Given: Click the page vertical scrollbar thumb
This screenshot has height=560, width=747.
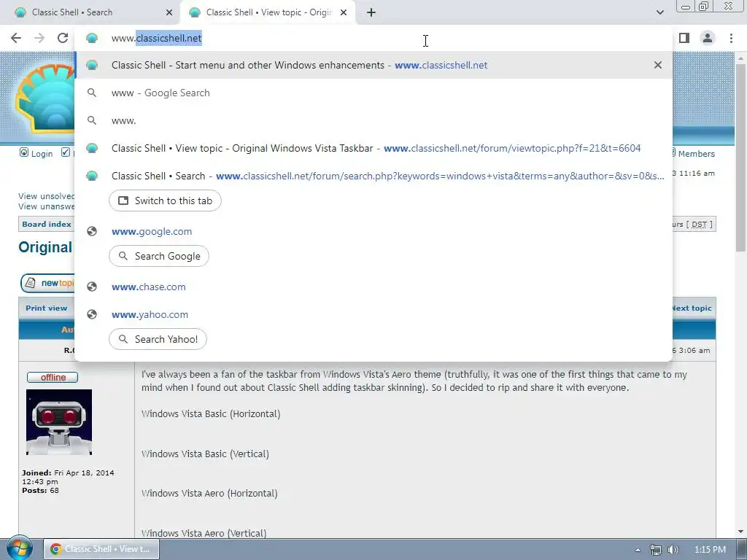Looking at the screenshot, I should tap(740, 157).
